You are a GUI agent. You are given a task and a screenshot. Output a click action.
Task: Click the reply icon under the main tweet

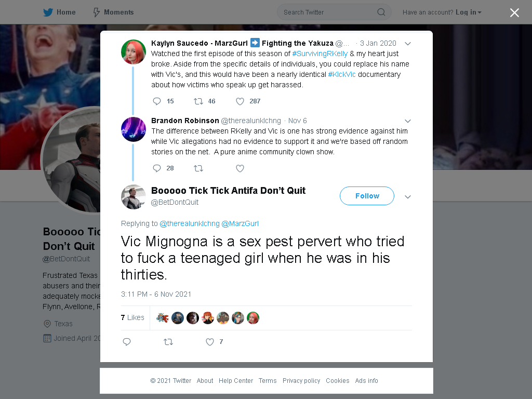pos(127,342)
